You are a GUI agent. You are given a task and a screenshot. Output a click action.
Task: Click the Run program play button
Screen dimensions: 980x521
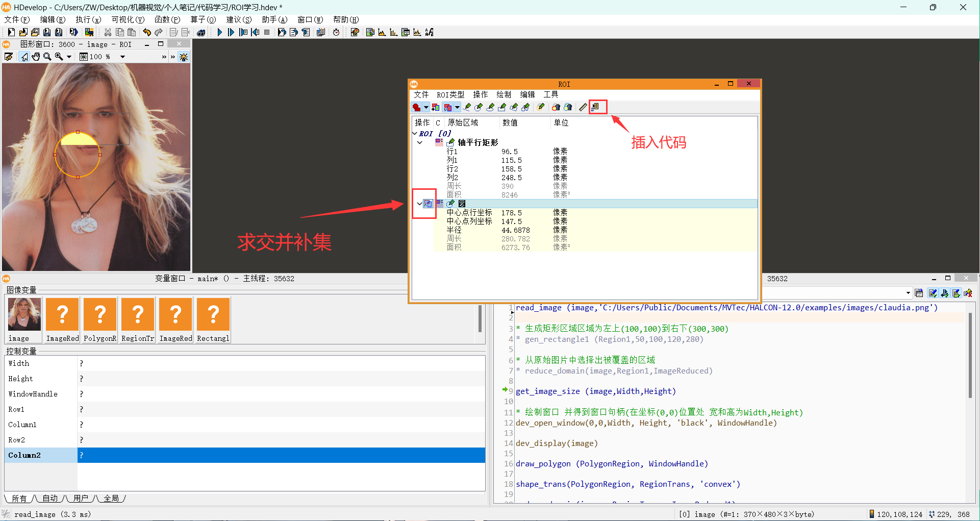click(220, 32)
